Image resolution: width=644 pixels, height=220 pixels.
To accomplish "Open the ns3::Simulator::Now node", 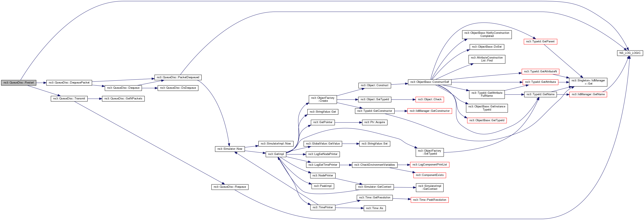I will coord(230,149).
